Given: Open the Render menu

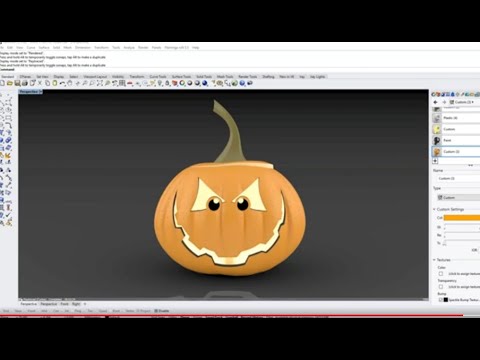Looking at the screenshot, I should point(143,48).
